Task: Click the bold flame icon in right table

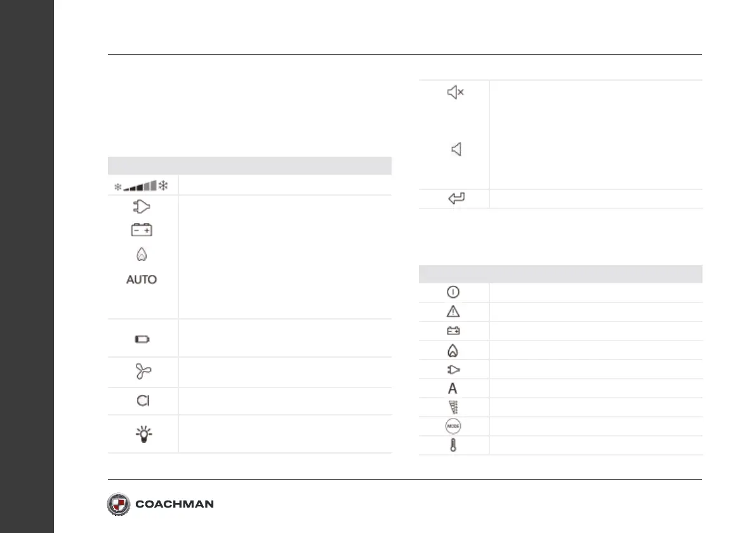Action: click(x=452, y=351)
